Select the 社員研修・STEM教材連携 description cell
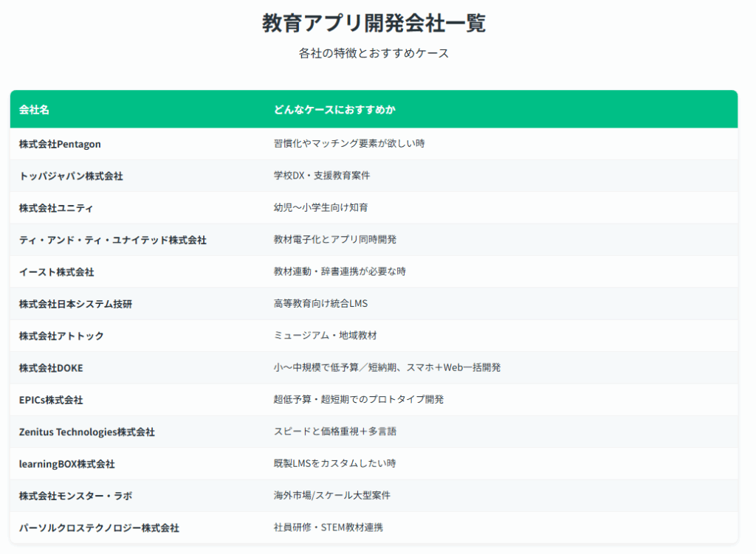The width and height of the screenshot is (756, 554). [328, 527]
